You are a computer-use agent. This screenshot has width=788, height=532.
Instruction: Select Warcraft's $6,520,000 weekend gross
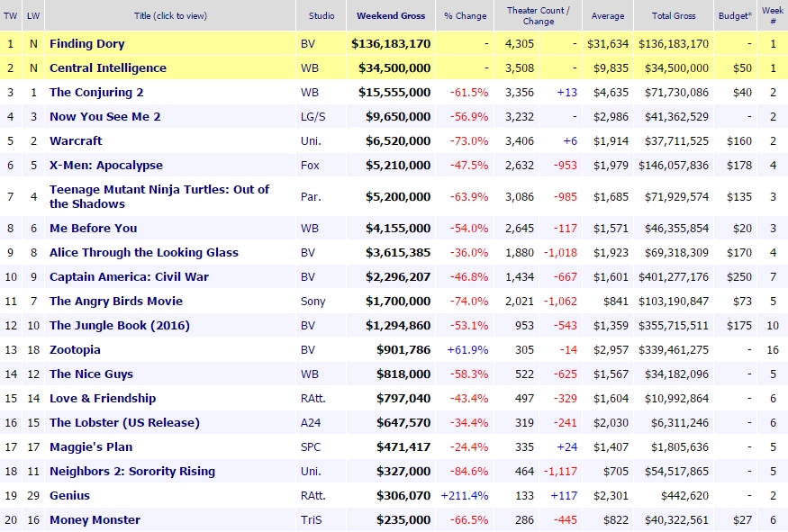398,140
